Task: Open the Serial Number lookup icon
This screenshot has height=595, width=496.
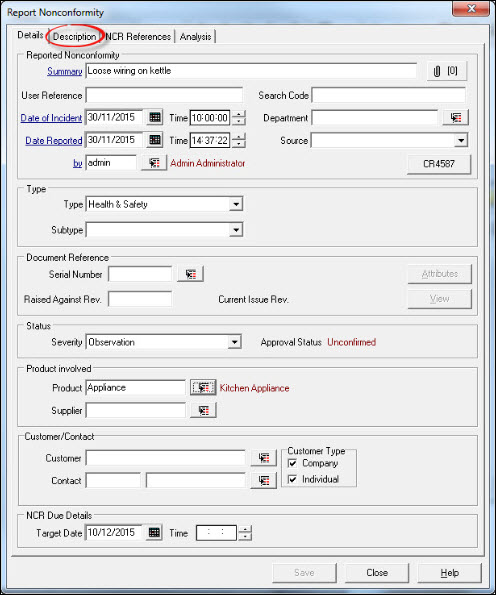Action: 190,274
